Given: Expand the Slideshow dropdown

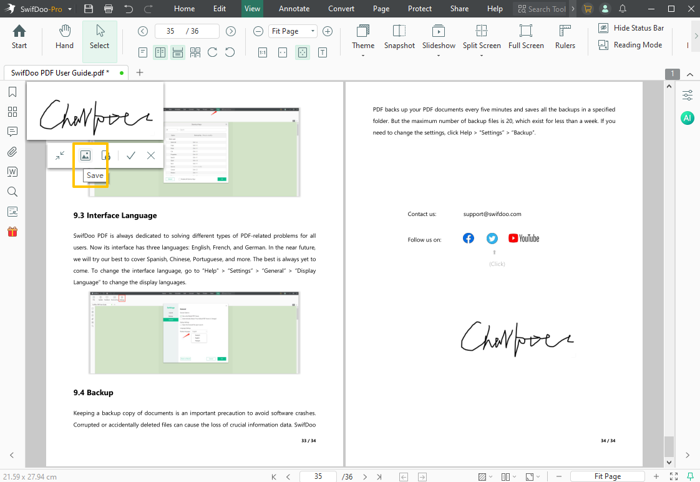Looking at the screenshot, I should [x=438, y=56].
